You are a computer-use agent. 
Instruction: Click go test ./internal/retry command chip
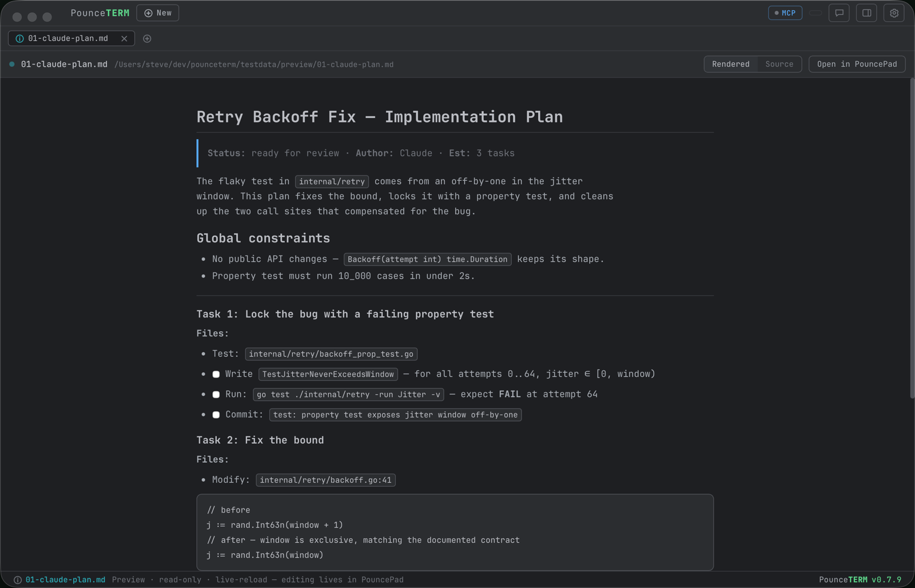tap(348, 395)
